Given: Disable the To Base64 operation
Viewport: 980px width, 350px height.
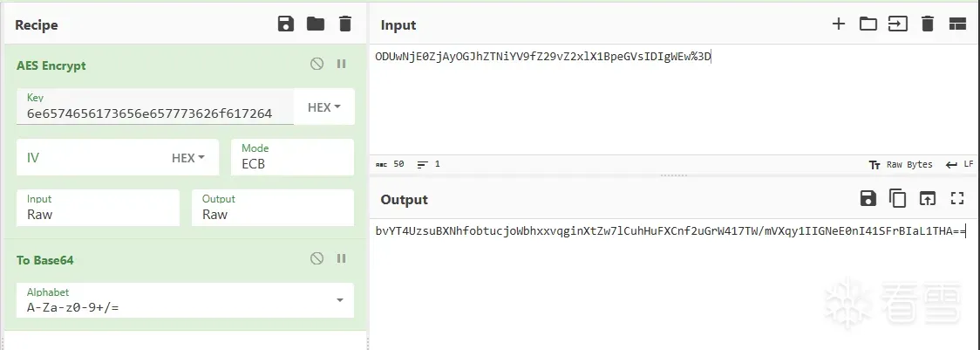Looking at the screenshot, I should coord(317,258).
